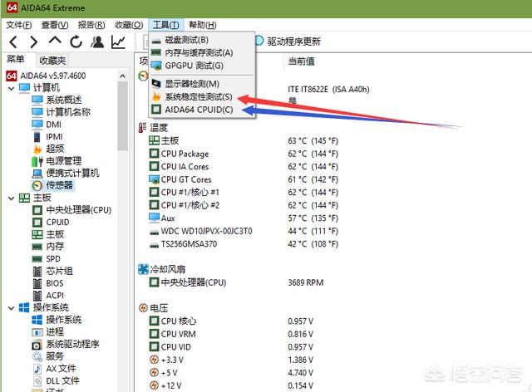Select 内存与缓存测试(A) menu entry

coord(201,53)
